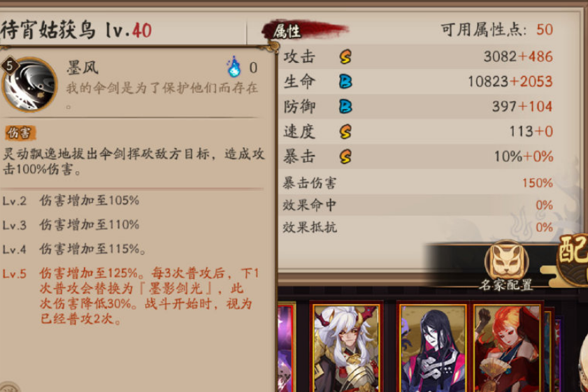Click the attack S rank badge
Viewport: 588px width, 392px height.
345,57
